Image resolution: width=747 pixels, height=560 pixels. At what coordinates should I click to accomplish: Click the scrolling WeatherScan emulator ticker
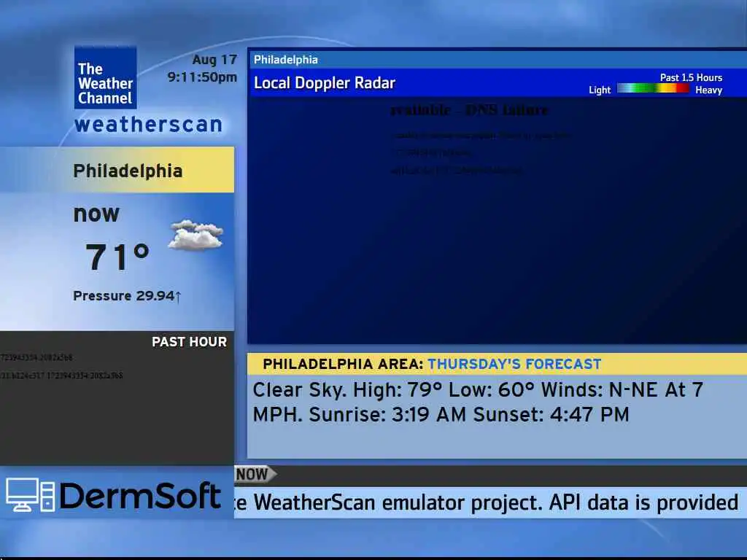point(490,502)
